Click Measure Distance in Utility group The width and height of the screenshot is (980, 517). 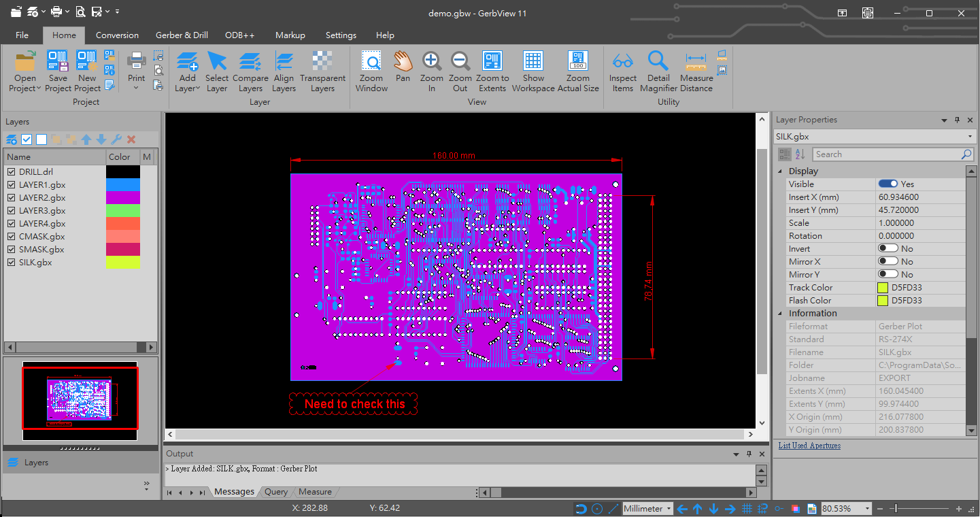point(696,71)
